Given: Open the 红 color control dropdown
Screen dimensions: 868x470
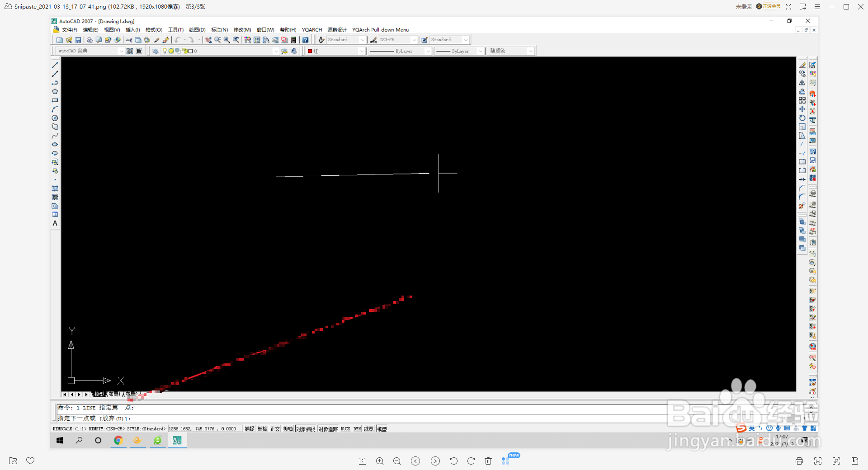Looking at the screenshot, I should (x=362, y=51).
